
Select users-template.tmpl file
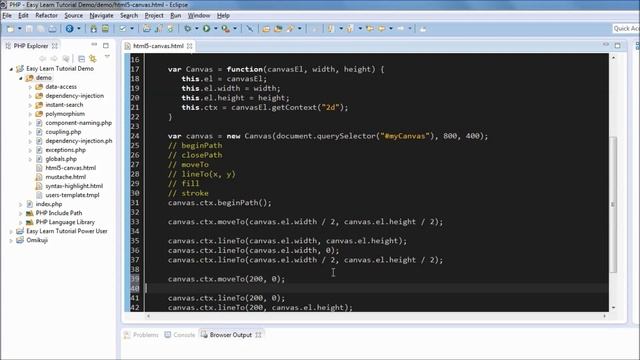click(x=72, y=195)
